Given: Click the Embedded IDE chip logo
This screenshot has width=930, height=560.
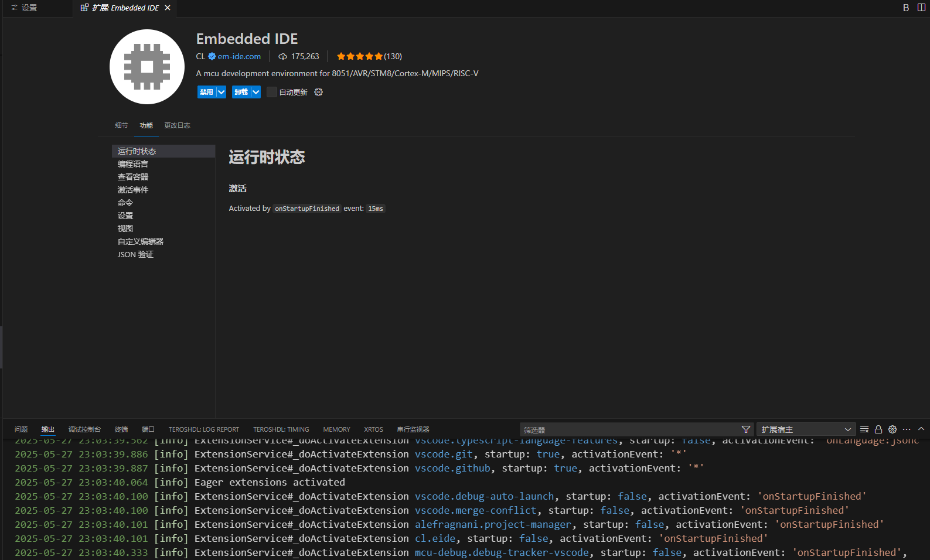Looking at the screenshot, I should tap(147, 67).
